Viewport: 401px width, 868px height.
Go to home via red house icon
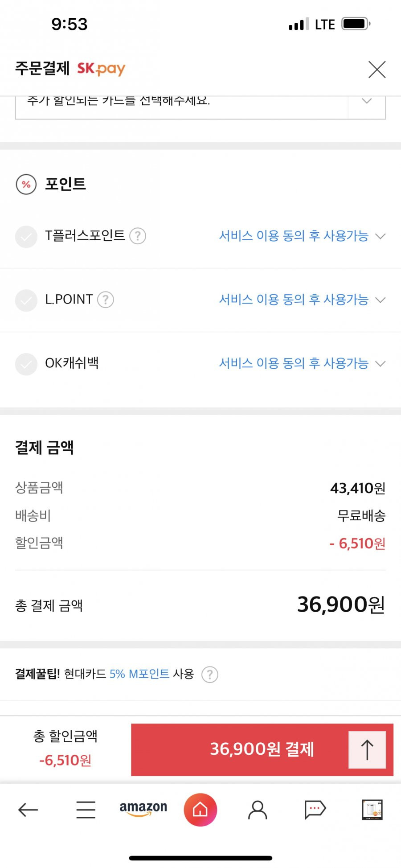pos(200,810)
